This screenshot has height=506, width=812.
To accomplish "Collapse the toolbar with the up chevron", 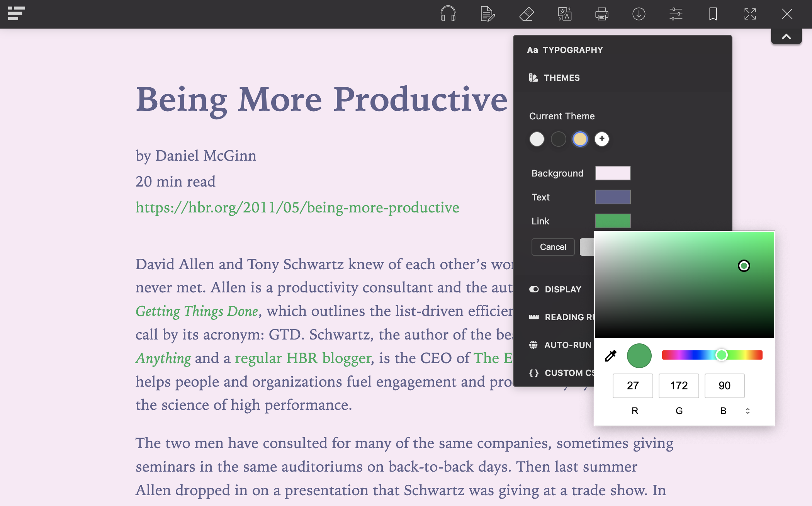I will pos(786,37).
